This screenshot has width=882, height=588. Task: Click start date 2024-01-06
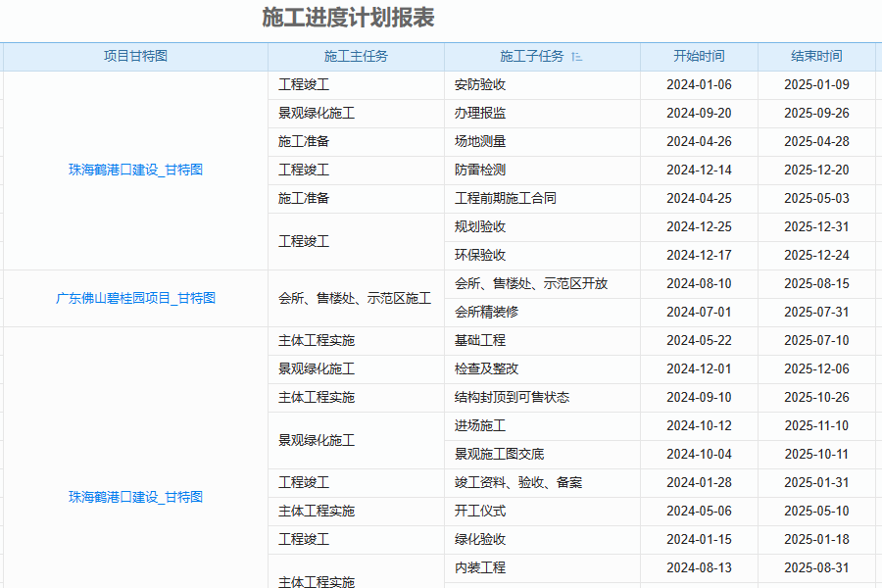[x=699, y=85]
